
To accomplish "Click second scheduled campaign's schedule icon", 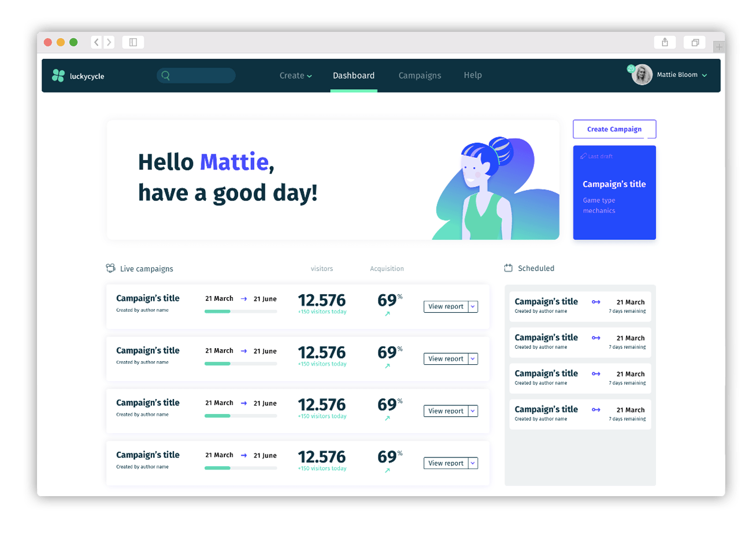I will pyautogui.click(x=596, y=338).
